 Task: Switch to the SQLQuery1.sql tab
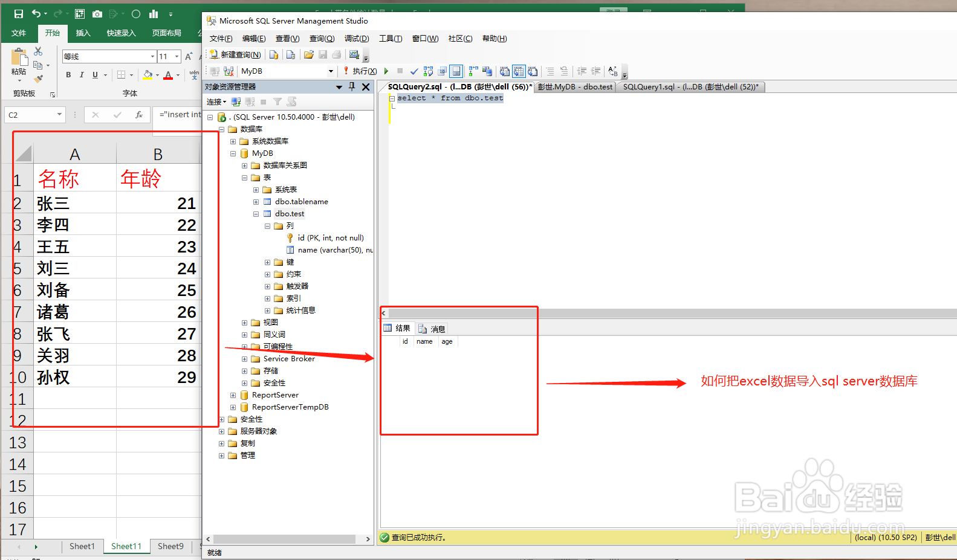point(690,87)
